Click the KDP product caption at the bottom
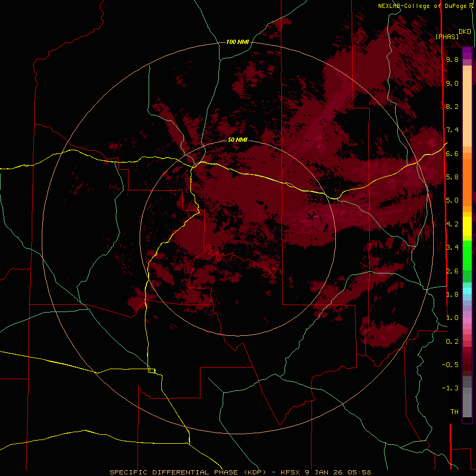 (x=240, y=472)
